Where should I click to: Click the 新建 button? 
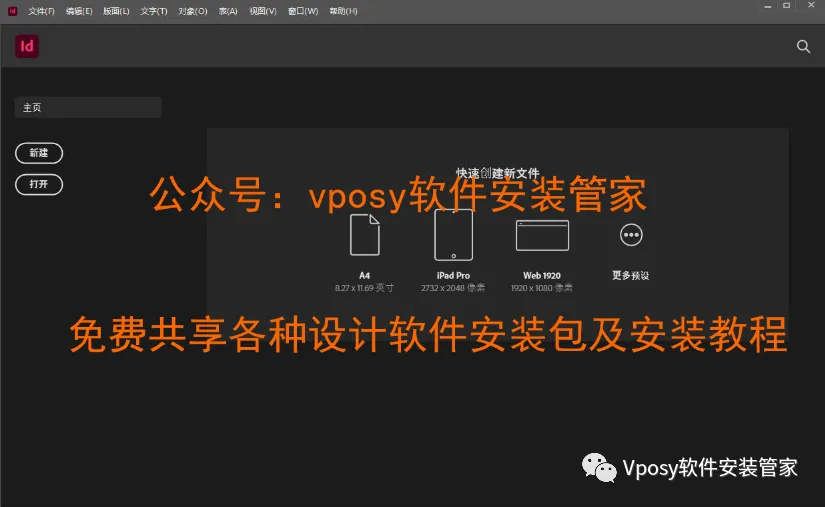tap(39, 153)
